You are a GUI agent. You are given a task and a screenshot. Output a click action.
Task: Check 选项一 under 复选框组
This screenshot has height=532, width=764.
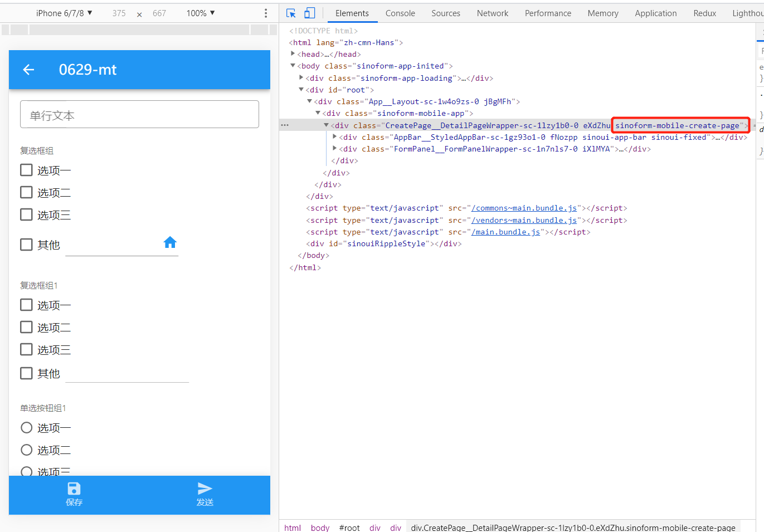[26, 170]
